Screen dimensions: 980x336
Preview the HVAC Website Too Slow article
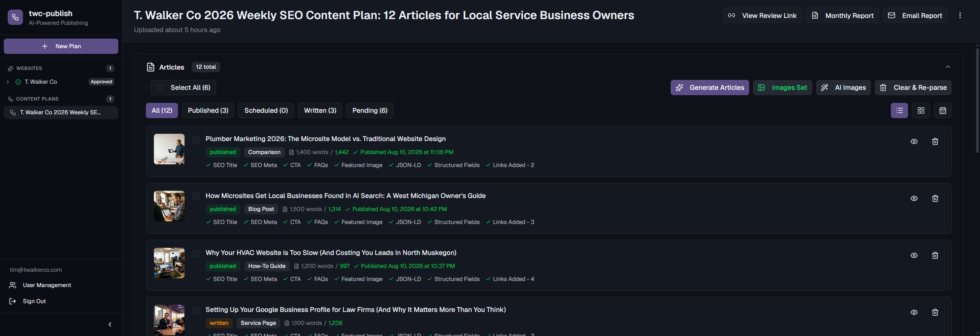pos(914,255)
